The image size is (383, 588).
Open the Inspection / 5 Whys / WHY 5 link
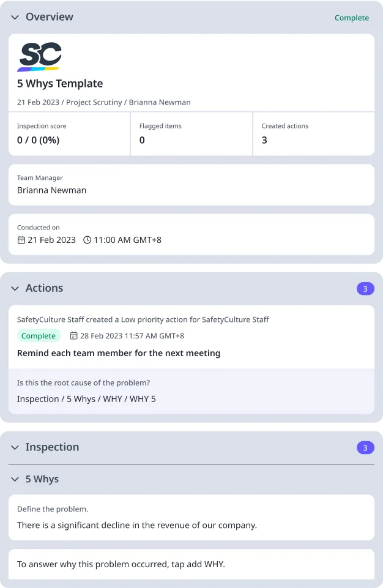point(86,399)
